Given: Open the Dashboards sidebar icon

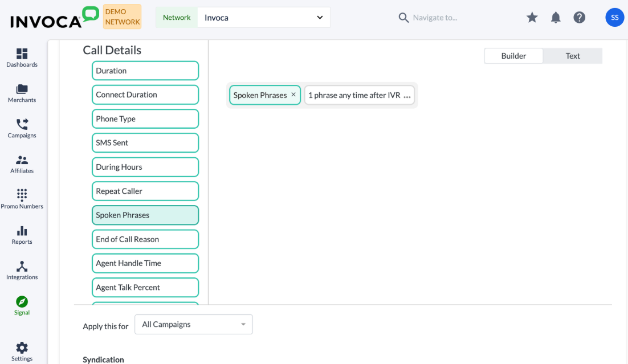Looking at the screenshot, I should [x=22, y=55].
